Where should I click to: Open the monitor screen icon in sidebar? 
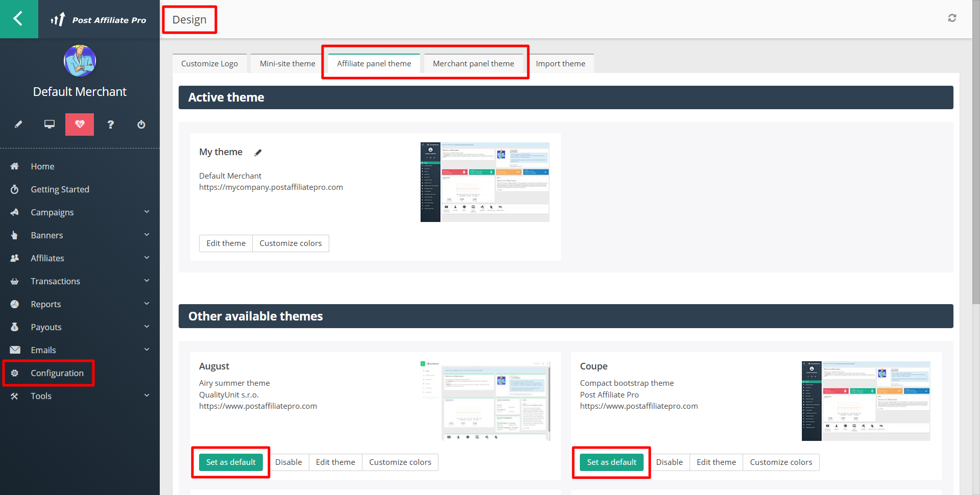(x=50, y=125)
